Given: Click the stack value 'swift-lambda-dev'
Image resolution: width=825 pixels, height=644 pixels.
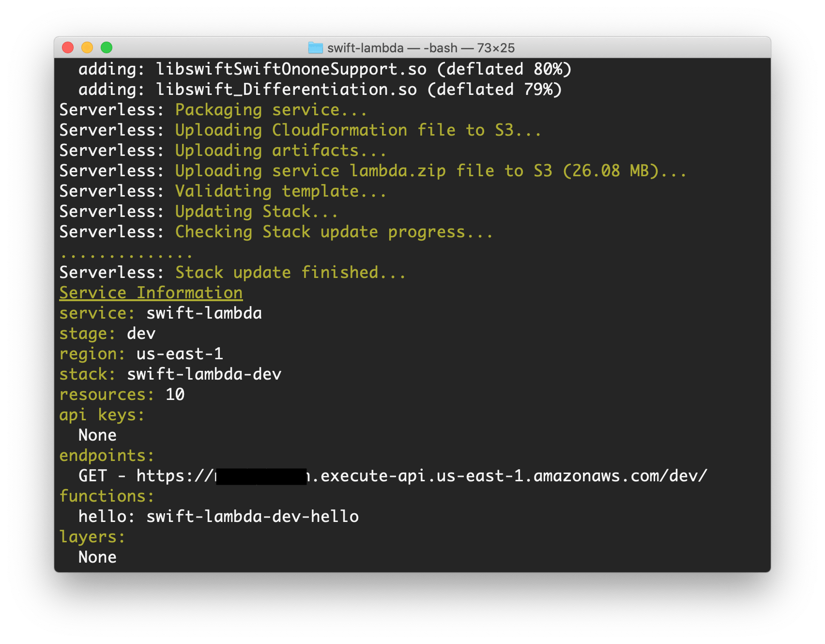Looking at the screenshot, I should [x=204, y=374].
